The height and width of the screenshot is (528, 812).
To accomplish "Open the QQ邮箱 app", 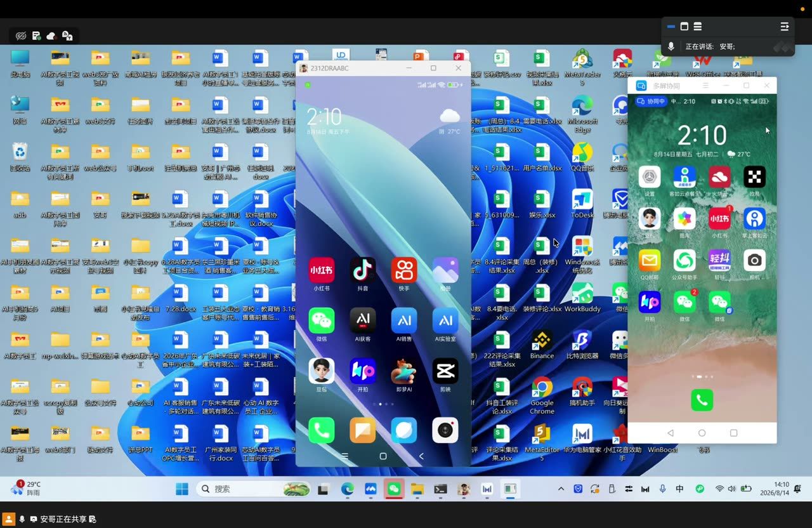I will pyautogui.click(x=650, y=260).
